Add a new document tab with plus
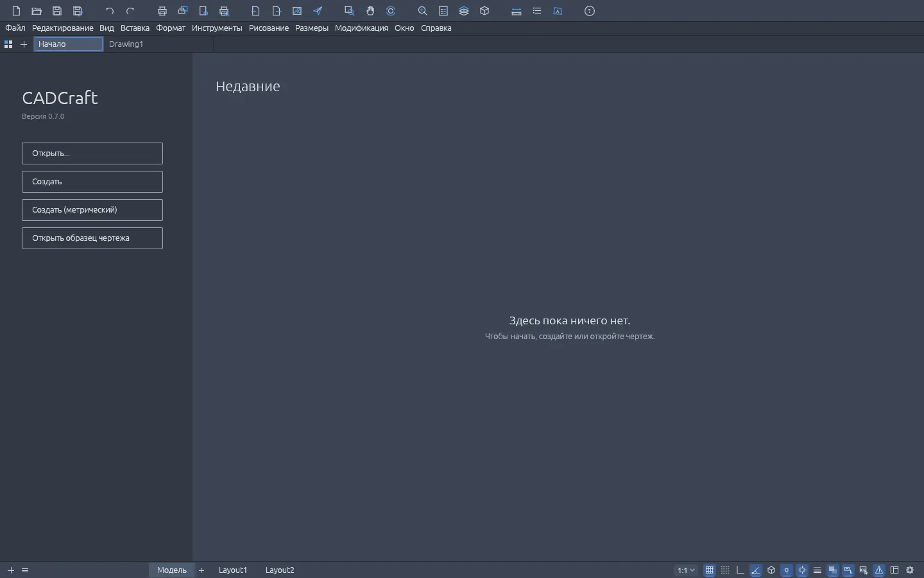 click(x=24, y=44)
